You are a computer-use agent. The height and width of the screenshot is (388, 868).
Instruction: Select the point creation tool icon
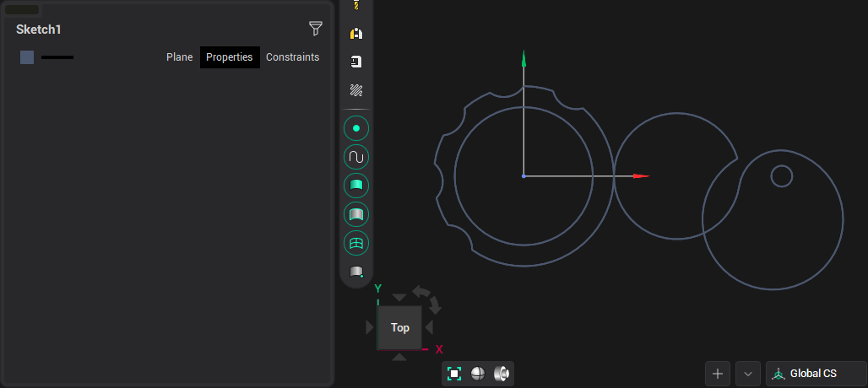click(356, 128)
